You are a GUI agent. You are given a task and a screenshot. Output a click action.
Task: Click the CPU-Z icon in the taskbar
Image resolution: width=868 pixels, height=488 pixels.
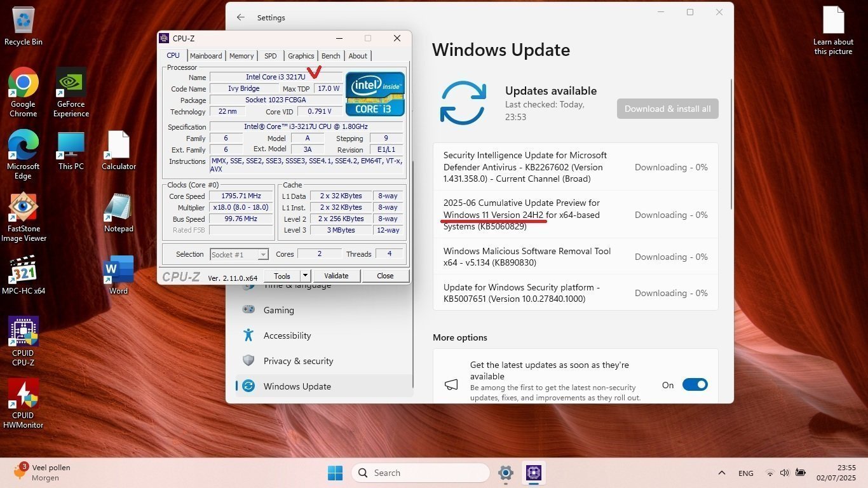533,473
